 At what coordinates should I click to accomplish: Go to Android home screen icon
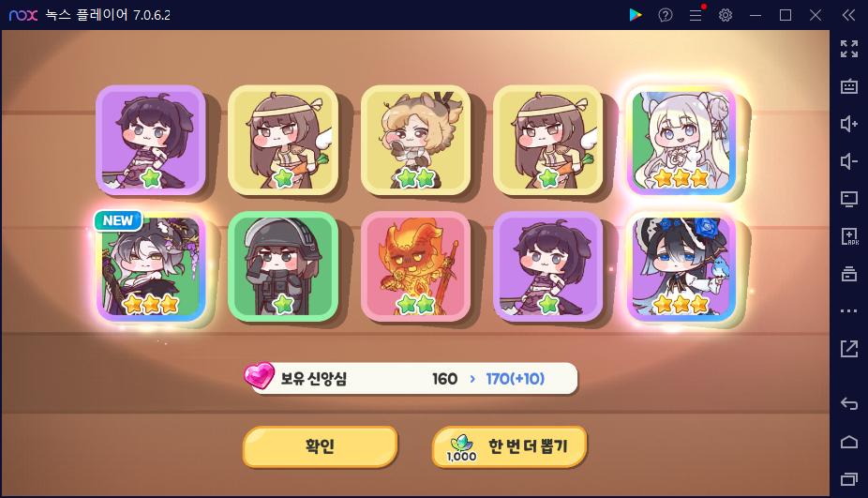tap(848, 442)
